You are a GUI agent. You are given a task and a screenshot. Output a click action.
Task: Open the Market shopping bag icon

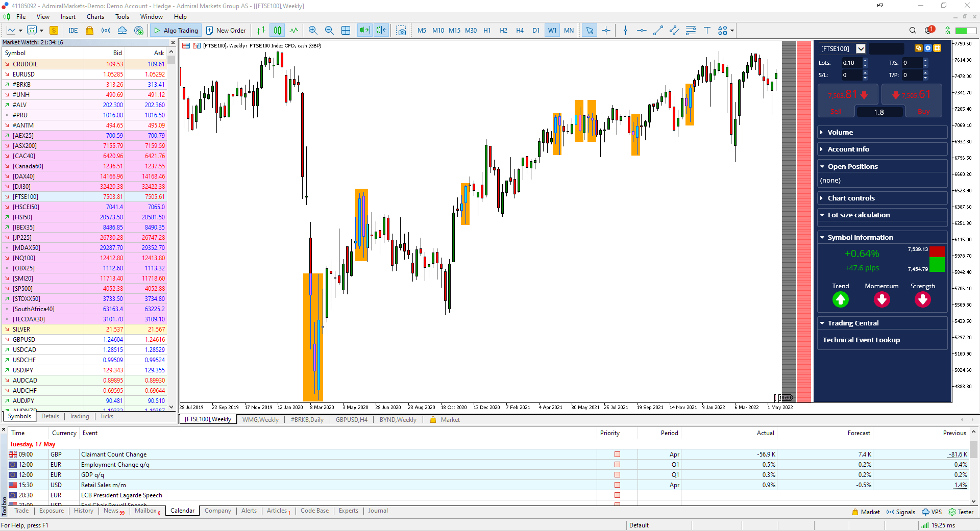pos(90,31)
